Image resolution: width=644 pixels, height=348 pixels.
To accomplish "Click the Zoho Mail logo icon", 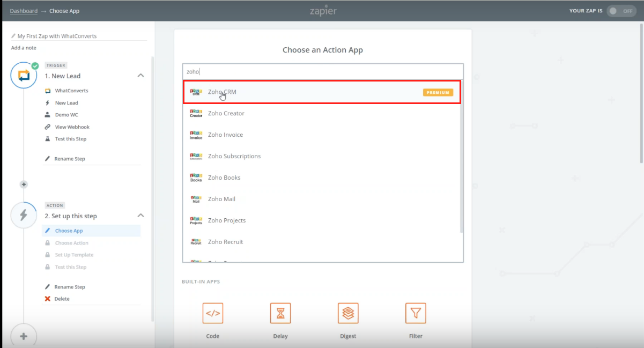I will [x=196, y=199].
